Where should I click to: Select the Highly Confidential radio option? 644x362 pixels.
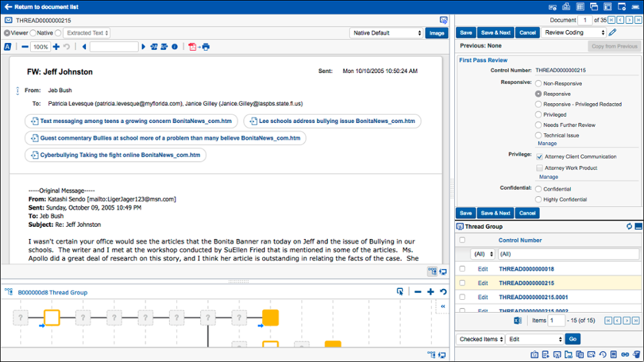[539, 199]
